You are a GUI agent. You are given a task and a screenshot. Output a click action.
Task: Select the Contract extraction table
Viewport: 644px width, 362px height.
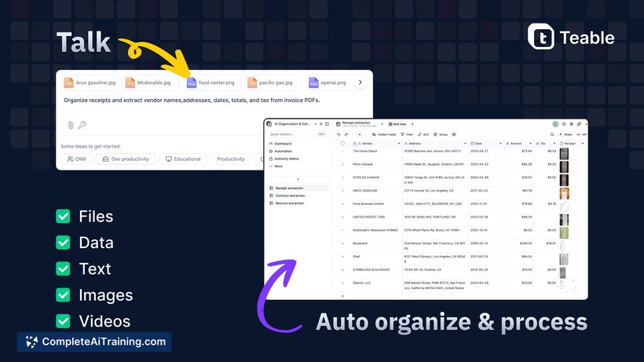(298, 196)
